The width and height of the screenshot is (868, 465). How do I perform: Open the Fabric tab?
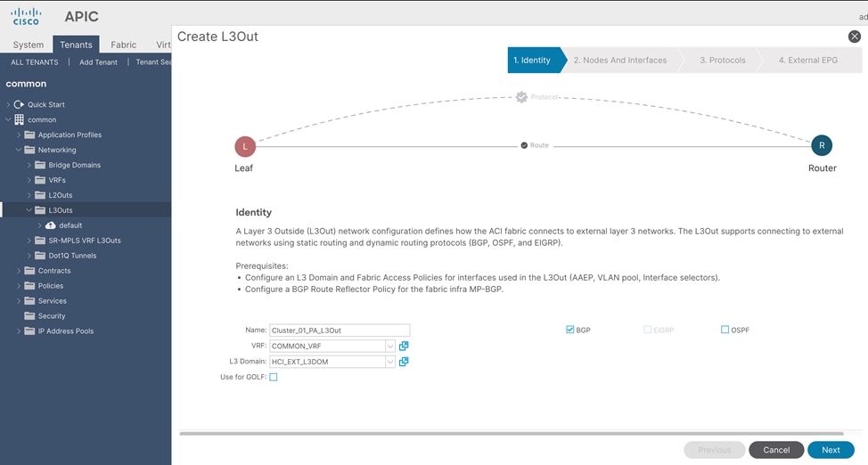pyautogui.click(x=124, y=45)
